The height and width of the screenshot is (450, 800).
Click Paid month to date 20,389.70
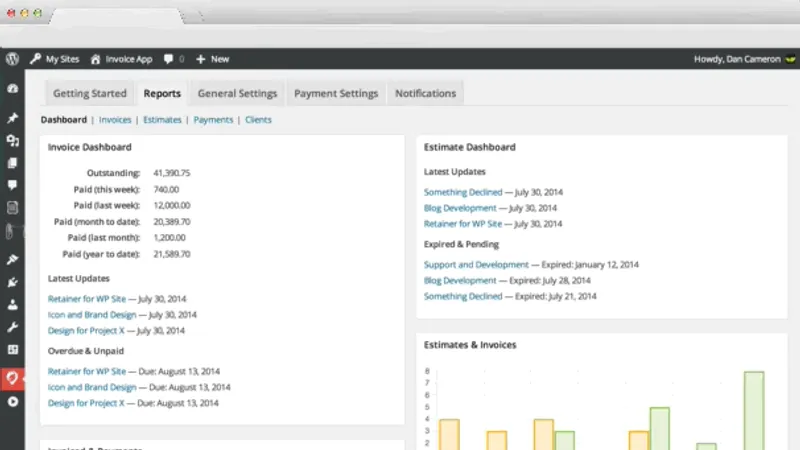tap(171, 221)
